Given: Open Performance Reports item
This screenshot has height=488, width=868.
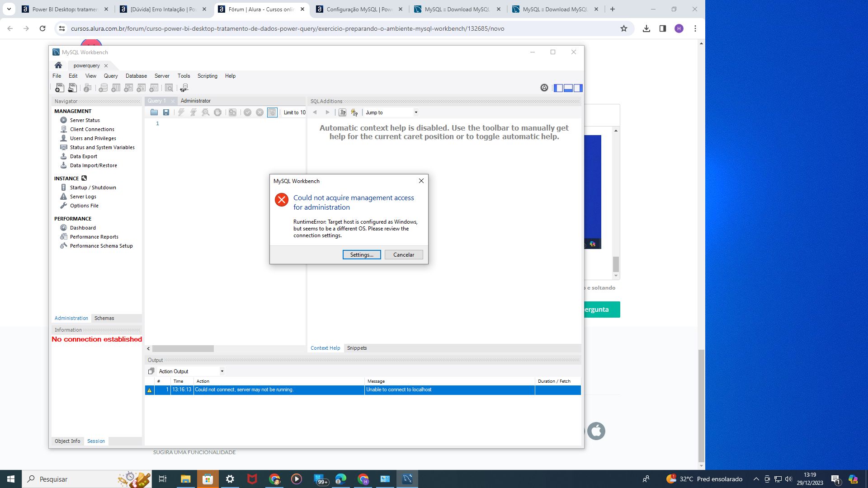Looking at the screenshot, I should pos(94,237).
